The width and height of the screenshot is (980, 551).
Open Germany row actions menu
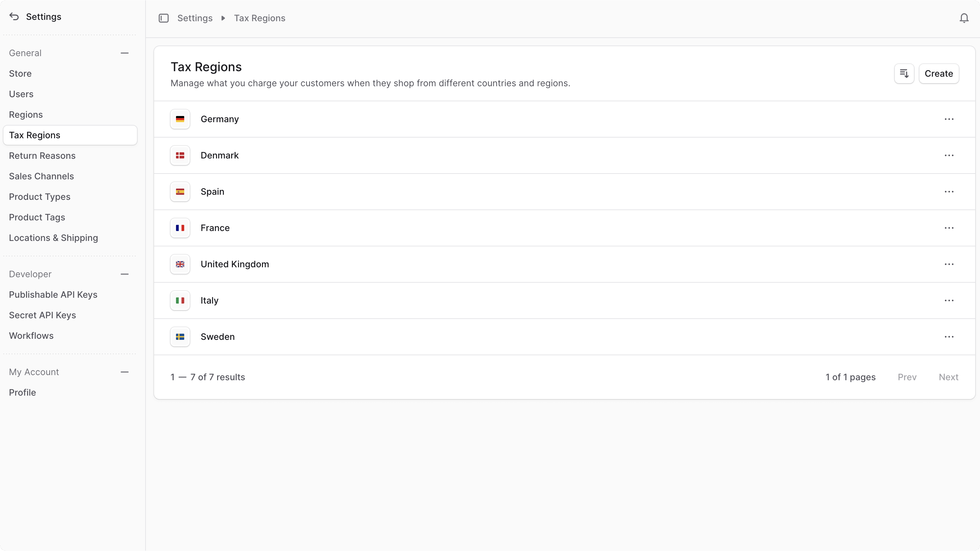pyautogui.click(x=949, y=119)
